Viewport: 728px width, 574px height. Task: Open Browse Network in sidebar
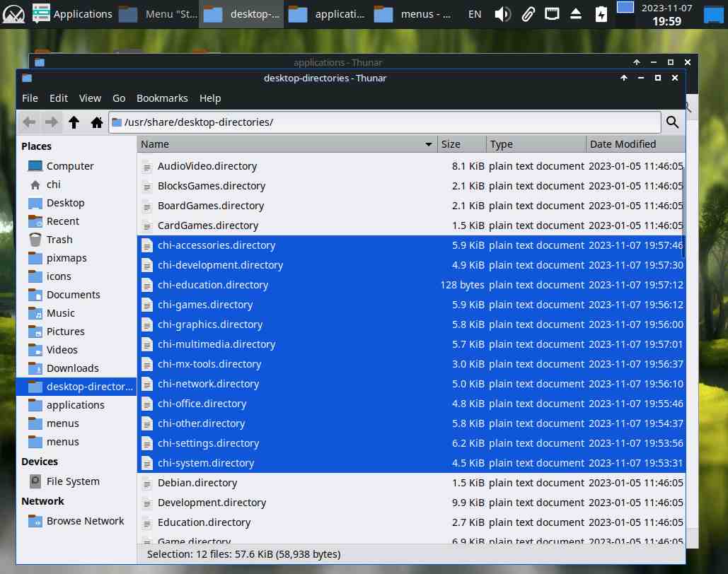coord(85,521)
